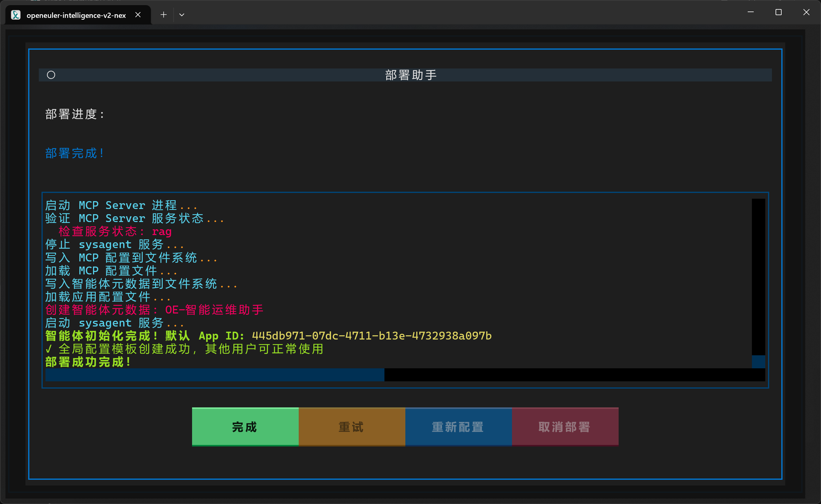Click the horizontal scrollbar thumb in log
The height and width of the screenshot is (504, 821).
[215, 375]
